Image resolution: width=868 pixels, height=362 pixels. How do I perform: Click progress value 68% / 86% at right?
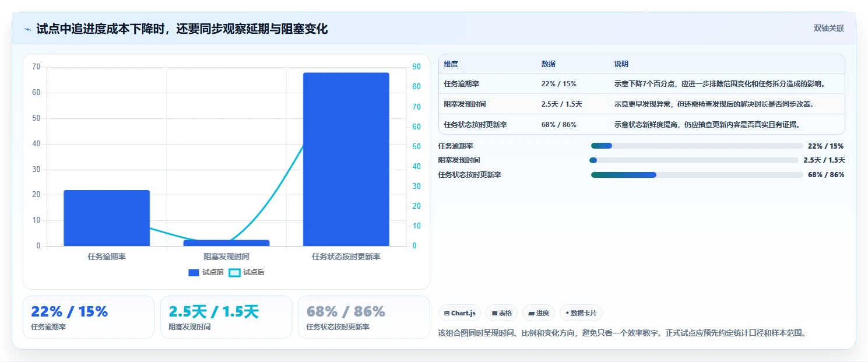pyautogui.click(x=826, y=175)
